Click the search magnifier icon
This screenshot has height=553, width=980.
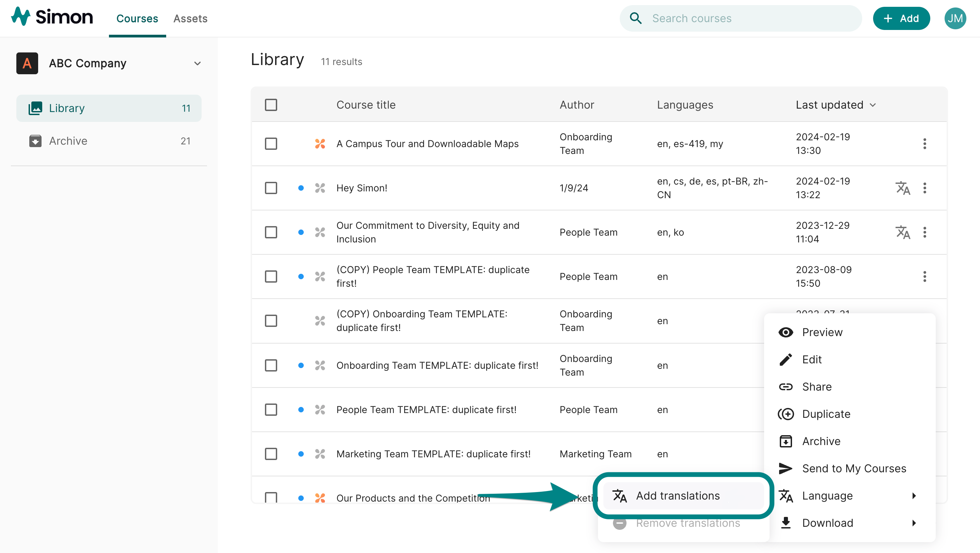(x=635, y=18)
